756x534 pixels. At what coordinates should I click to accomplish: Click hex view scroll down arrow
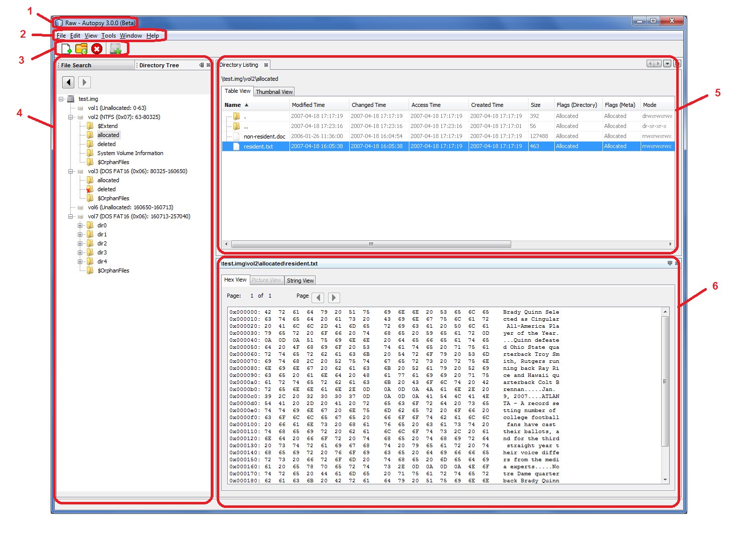click(x=665, y=480)
